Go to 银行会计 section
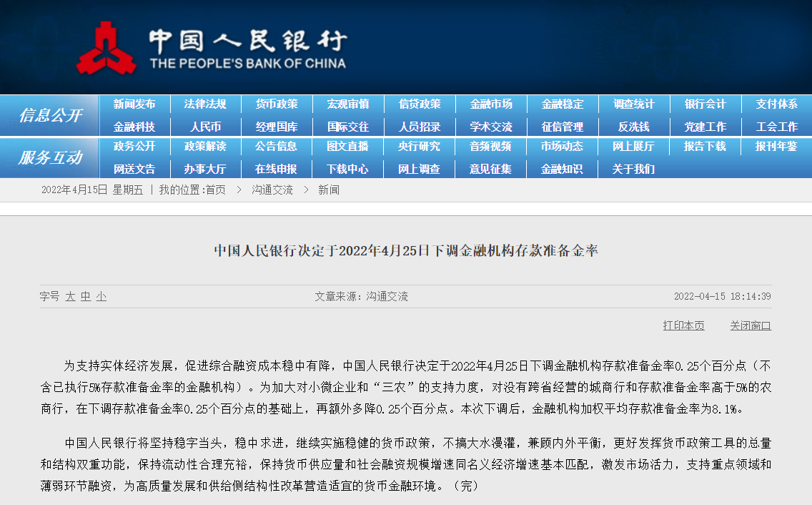The height and width of the screenshot is (505, 812). (x=705, y=104)
